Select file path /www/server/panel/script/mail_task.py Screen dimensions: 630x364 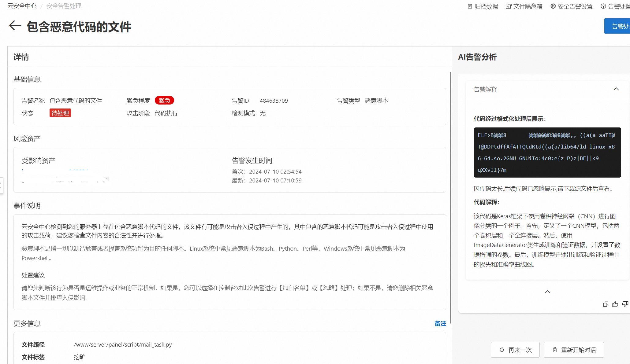point(123,344)
